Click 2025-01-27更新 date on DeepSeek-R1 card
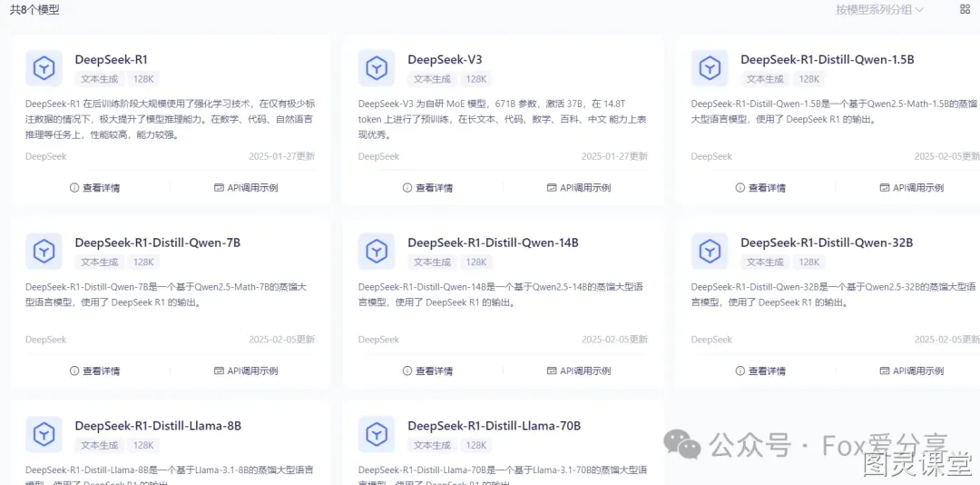 point(282,156)
